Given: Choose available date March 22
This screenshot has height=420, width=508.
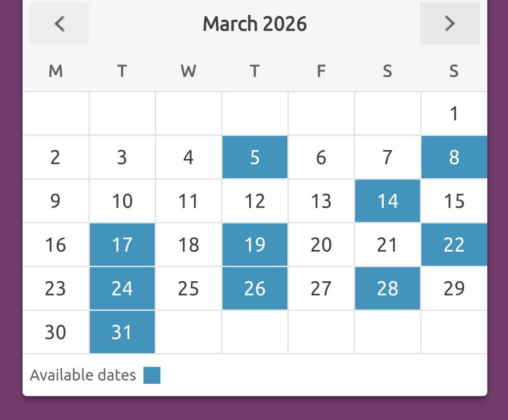Looking at the screenshot, I should tap(454, 245).
